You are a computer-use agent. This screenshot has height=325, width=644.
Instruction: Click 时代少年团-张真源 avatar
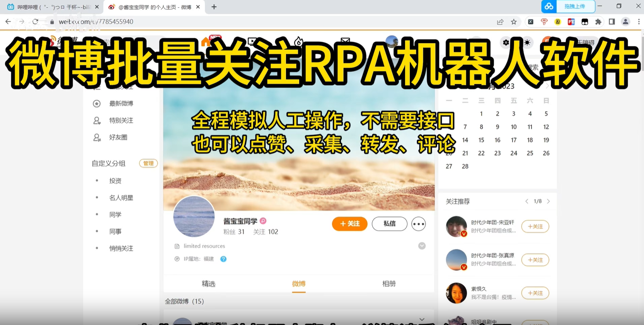click(457, 260)
